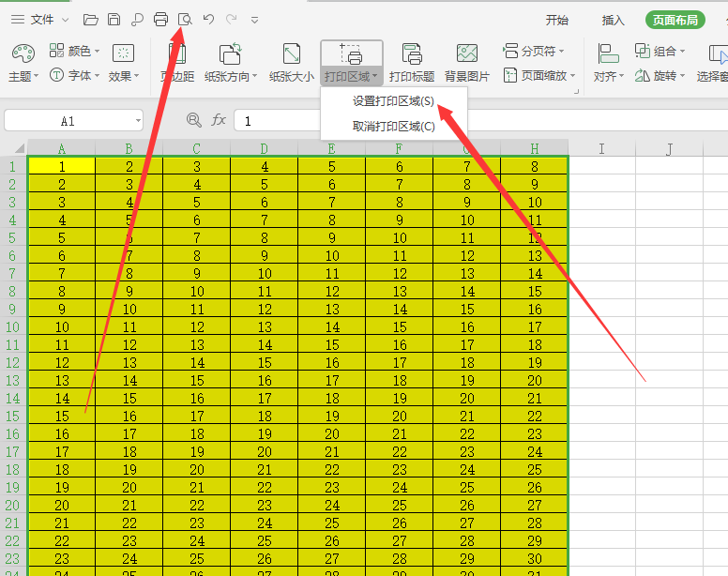Click the open folder icon

(91, 20)
